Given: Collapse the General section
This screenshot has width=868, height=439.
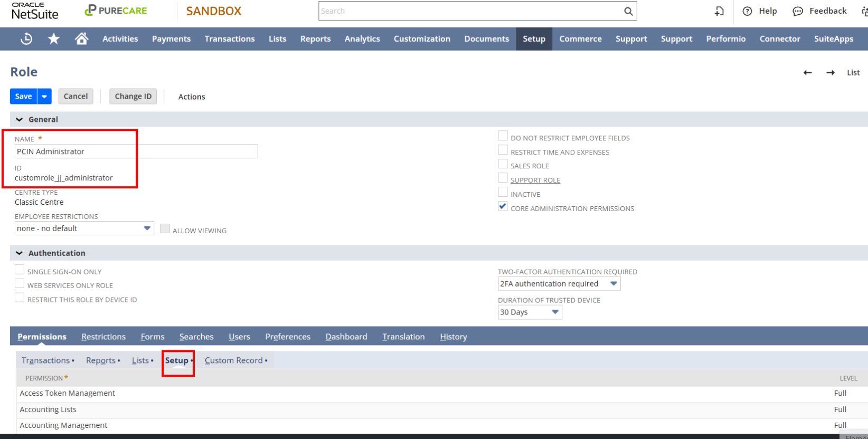Looking at the screenshot, I should [x=20, y=120].
